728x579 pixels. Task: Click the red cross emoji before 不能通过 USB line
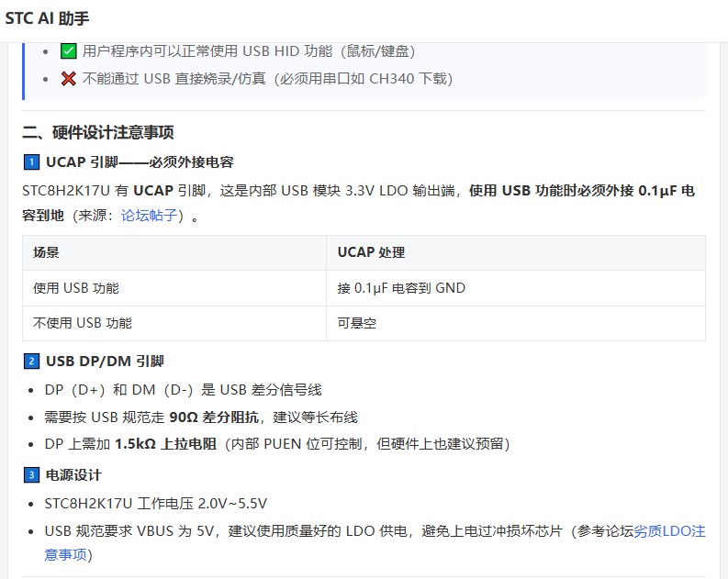(69, 78)
